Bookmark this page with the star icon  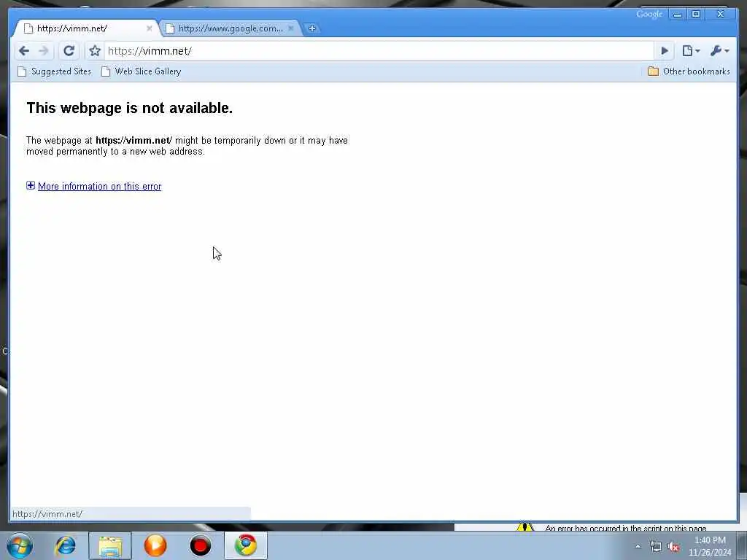95,51
